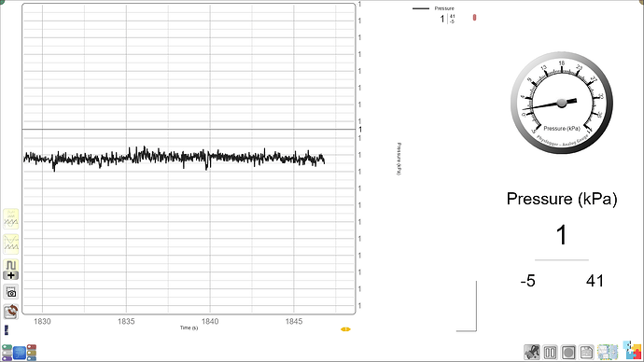Open the colorful puzzle pieces add-ons icon
The height and width of the screenshot is (362, 644).
click(x=632, y=350)
